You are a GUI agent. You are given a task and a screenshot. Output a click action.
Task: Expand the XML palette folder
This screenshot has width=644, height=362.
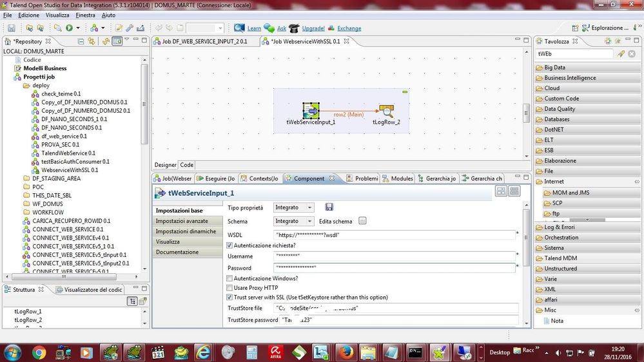coord(588,289)
